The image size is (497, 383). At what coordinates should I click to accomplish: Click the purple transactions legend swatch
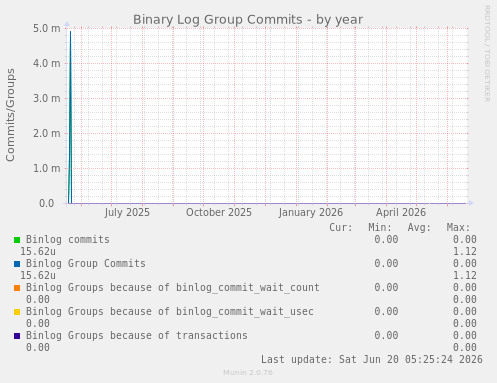click(x=17, y=336)
